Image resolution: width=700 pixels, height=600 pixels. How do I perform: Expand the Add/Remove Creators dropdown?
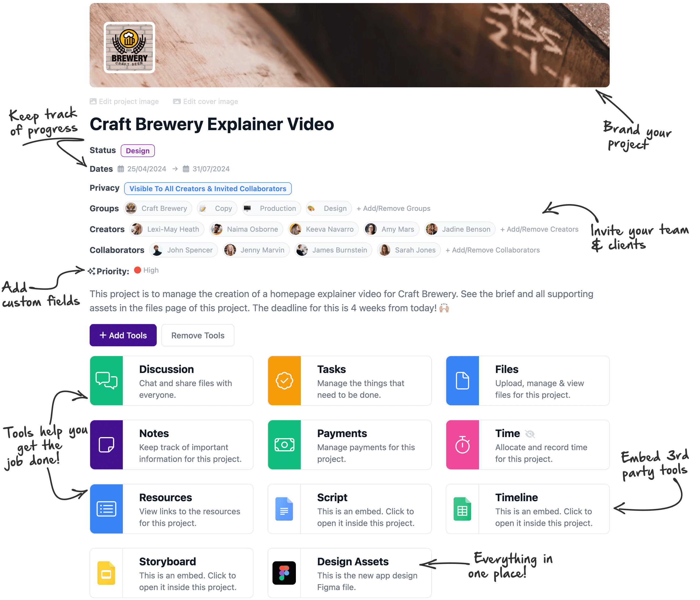(539, 229)
